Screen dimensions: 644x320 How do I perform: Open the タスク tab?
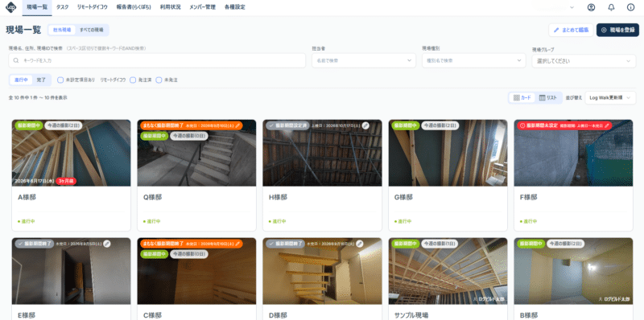coord(63,7)
